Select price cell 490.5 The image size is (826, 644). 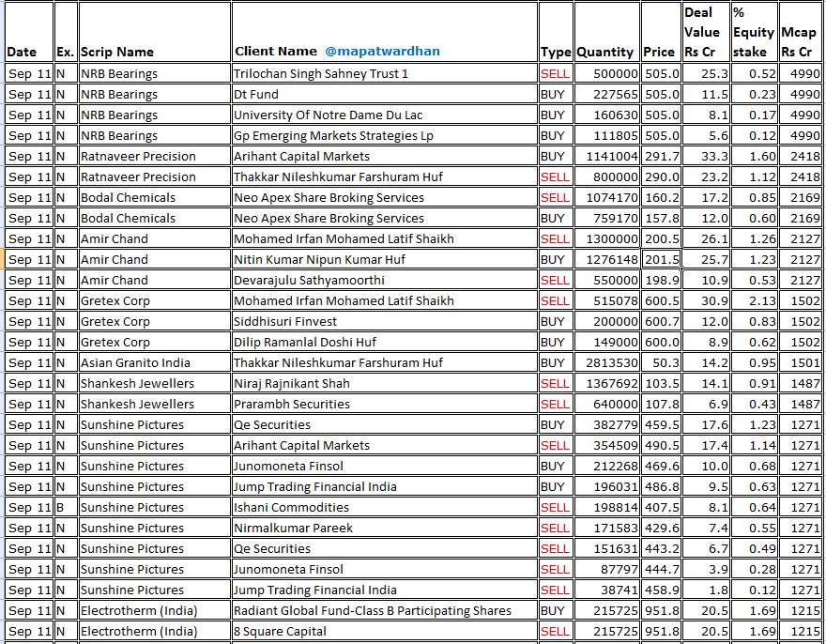[661, 445]
